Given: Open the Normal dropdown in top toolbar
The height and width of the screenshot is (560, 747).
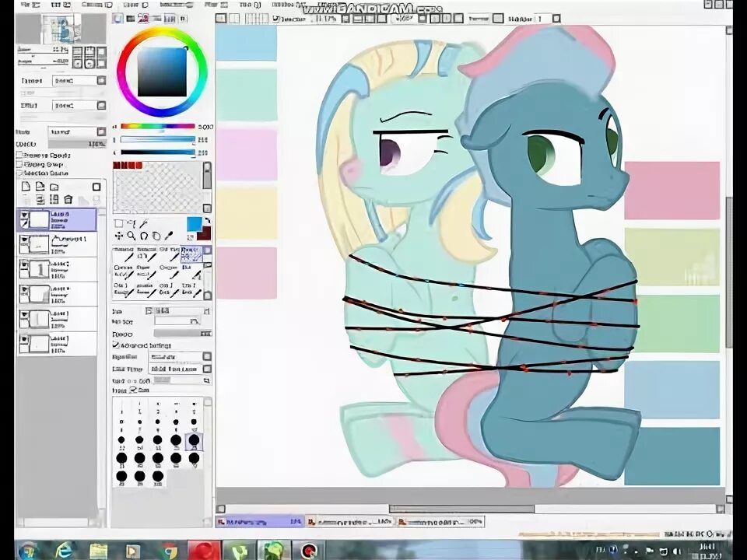Looking at the screenshot, I should [485, 19].
